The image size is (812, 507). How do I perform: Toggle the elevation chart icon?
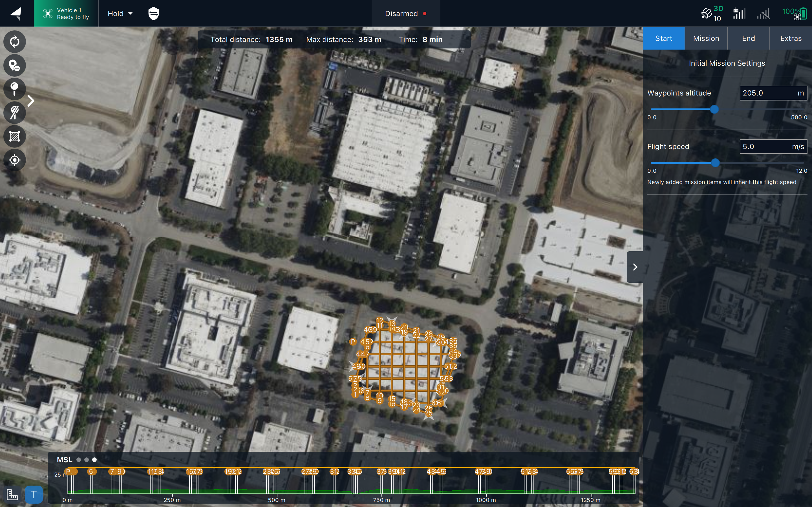[x=12, y=494]
